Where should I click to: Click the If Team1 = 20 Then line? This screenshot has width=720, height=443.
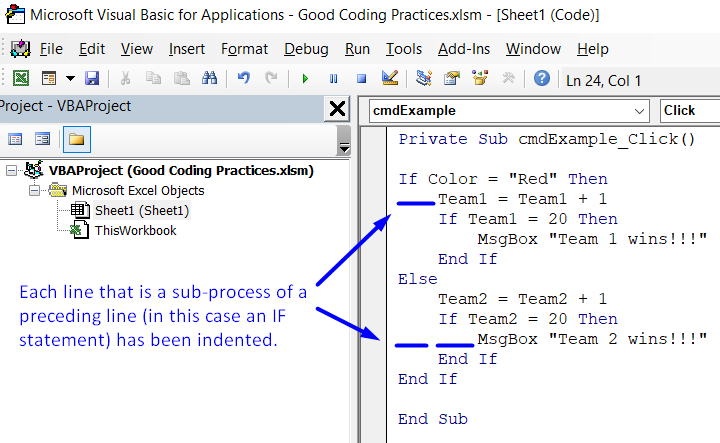pos(528,219)
